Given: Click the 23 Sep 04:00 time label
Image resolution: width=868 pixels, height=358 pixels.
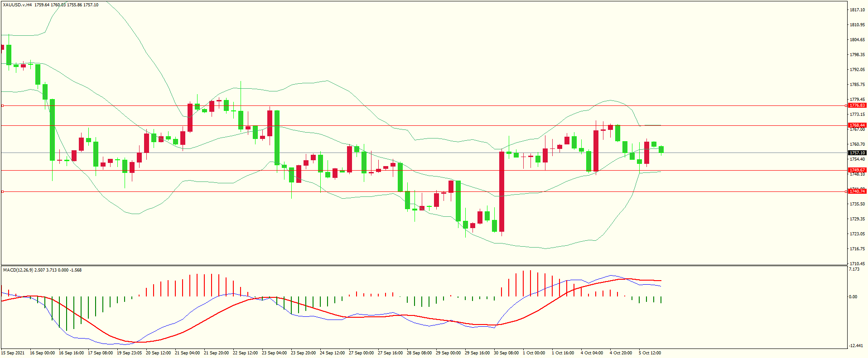Looking at the screenshot, I should pos(274,353).
